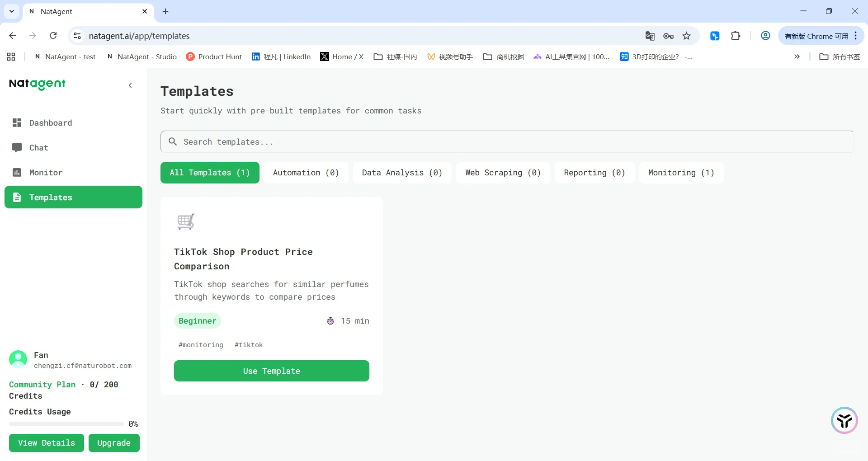Go to the Chat section
This screenshot has width=868, height=461.
point(73,148)
